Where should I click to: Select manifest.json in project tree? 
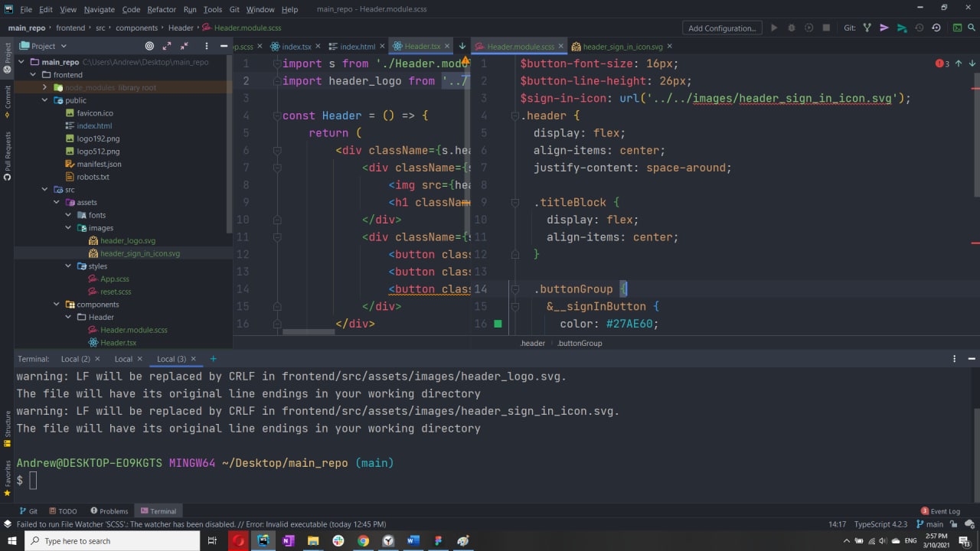click(99, 164)
